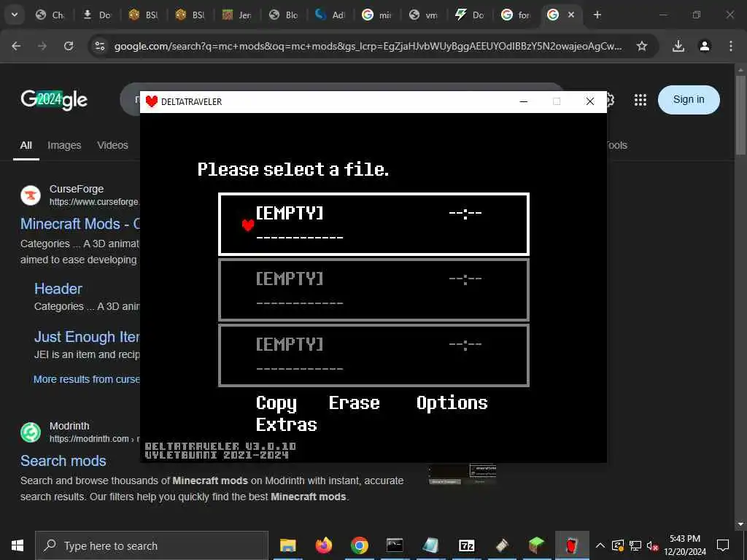The height and width of the screenshot is (560, 747).
Task: Open the 7-Zip taskbar icon
Action: click(x=466, y=545)
